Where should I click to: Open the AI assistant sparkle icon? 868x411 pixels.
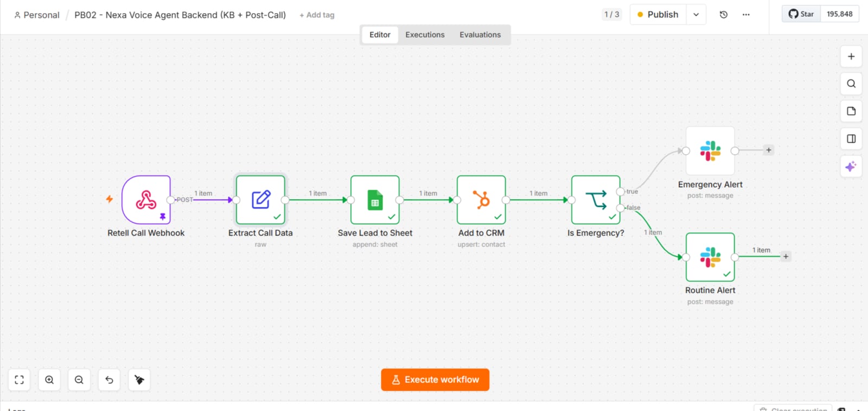point(851,166)
